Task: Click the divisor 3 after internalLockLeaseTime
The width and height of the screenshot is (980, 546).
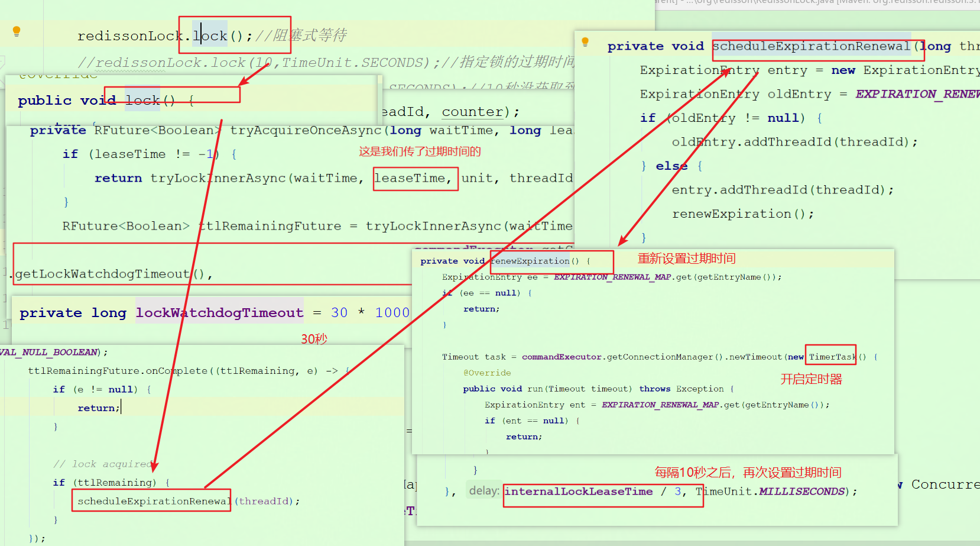Action: click(678, 492)
